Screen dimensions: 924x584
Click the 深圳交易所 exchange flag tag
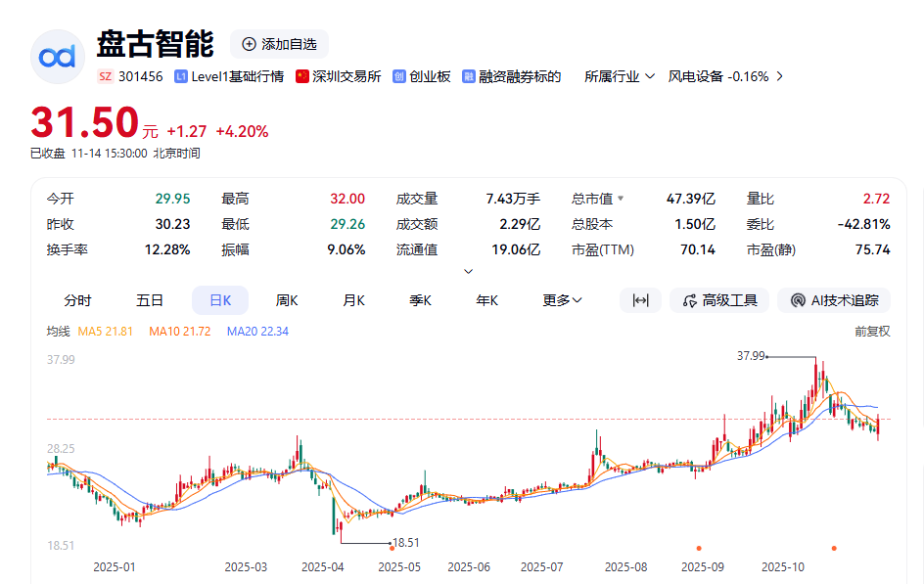tap(339, 76)
